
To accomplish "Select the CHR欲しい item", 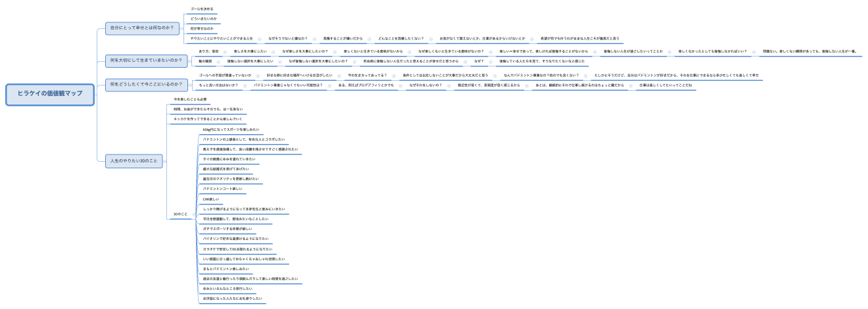I will point(212,199).
